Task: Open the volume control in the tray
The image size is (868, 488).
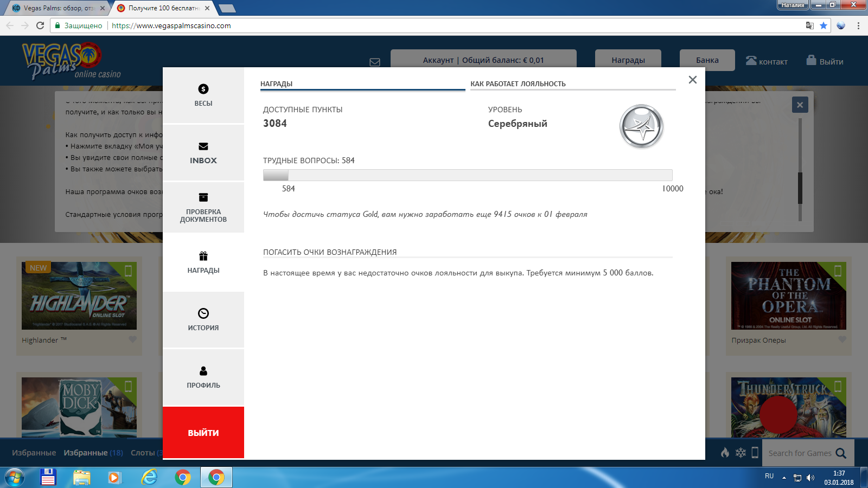Action: 810,478
